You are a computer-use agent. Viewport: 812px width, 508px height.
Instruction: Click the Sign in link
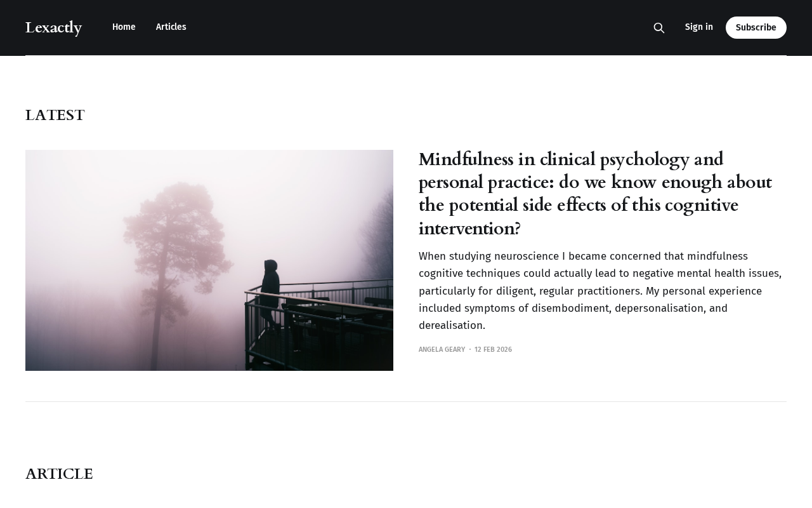(x=699, y=27)
